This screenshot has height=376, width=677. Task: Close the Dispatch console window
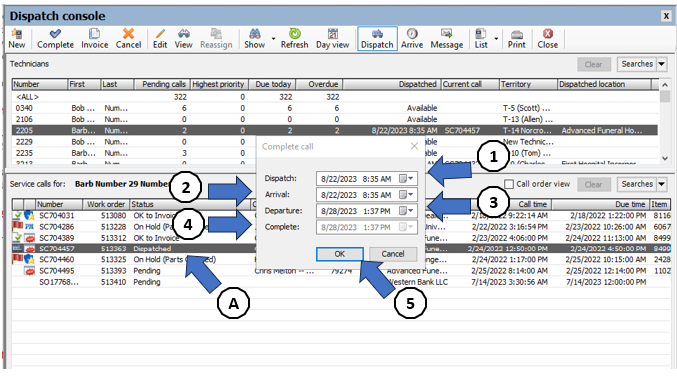tap(666, 16)
